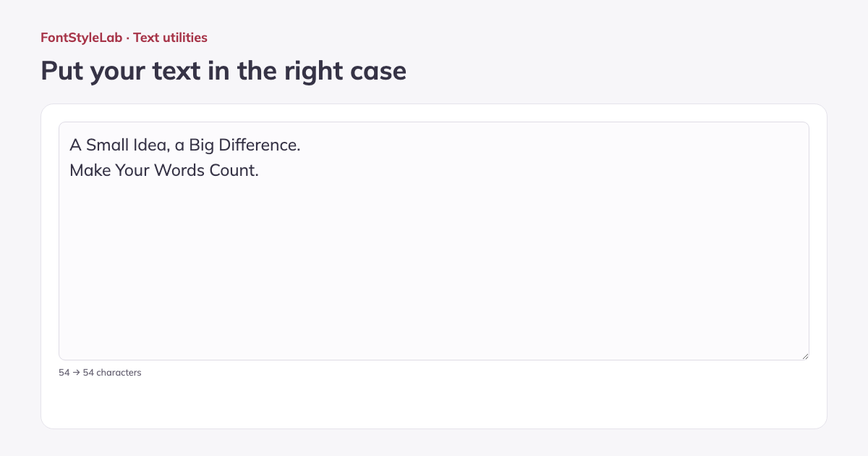
Task: Place cursor in the word 'Count.'
Action: click(231, 171)
